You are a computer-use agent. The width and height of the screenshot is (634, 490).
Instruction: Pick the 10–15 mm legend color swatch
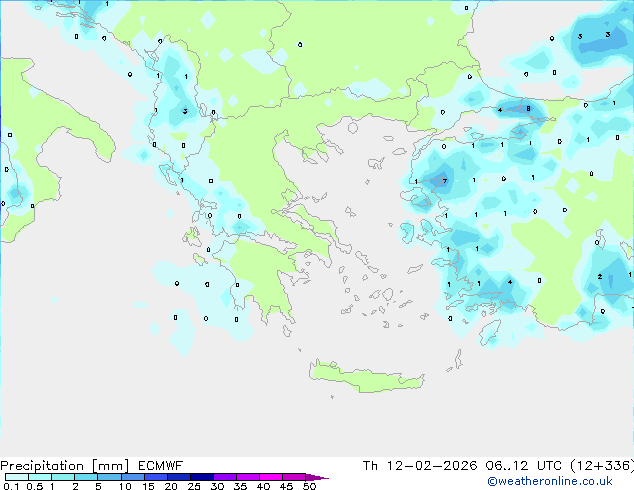(x=133, y=477)
